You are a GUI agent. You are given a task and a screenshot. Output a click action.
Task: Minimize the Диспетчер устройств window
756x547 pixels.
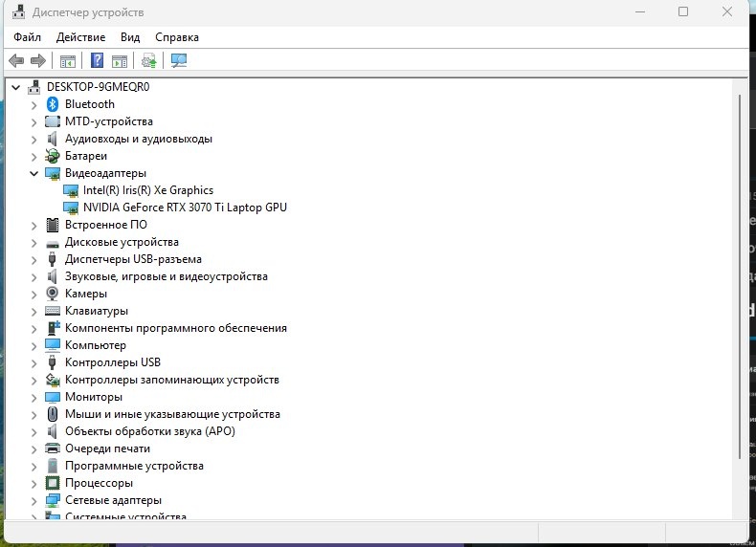click(640, 11)
